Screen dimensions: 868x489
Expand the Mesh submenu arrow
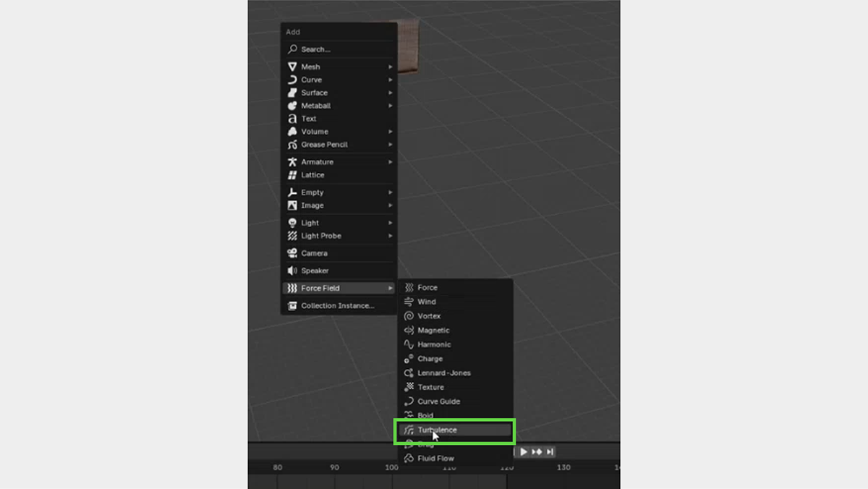pos(391,67)
